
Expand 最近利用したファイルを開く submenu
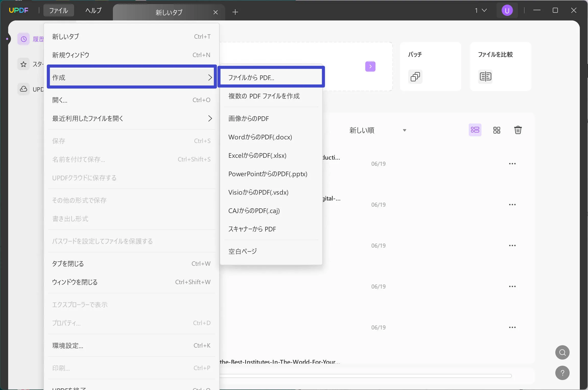(x=132, y=118)
